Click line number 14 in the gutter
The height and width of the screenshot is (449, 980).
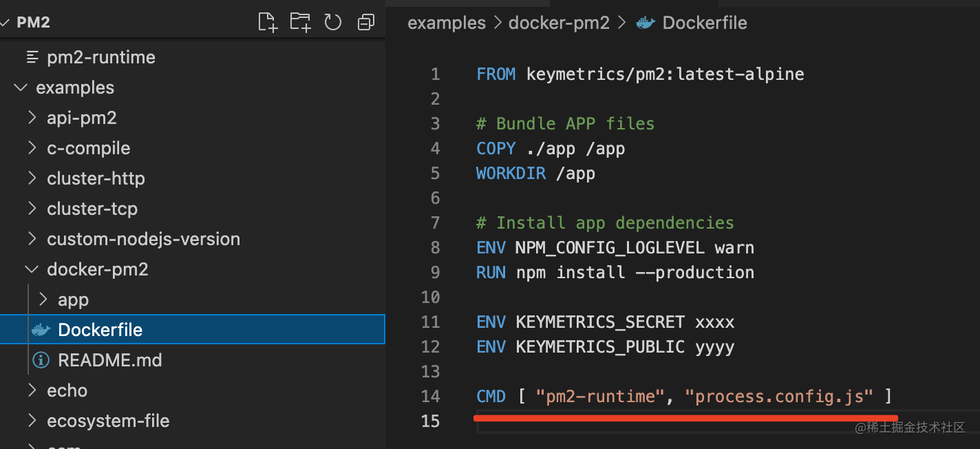click(430, 396)
